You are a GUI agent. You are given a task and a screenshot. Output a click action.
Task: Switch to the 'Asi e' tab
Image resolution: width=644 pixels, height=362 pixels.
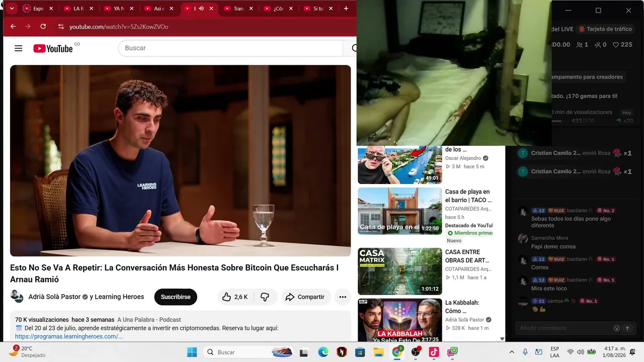click(159, 9)
